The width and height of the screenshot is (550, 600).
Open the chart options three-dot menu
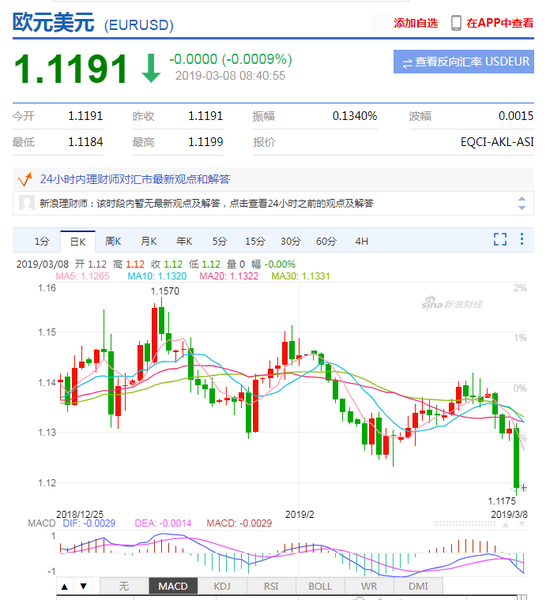coord(522,239)
